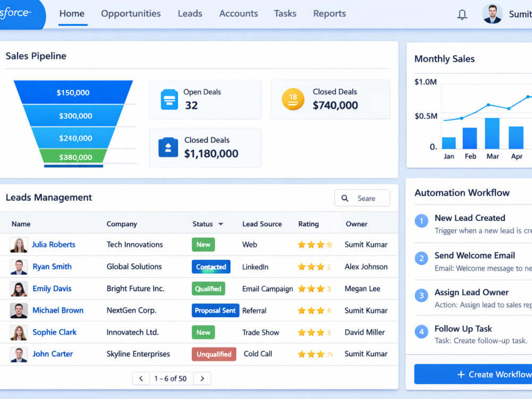
Task: Click John Carter's avatar photo
Action: (19, 354)
